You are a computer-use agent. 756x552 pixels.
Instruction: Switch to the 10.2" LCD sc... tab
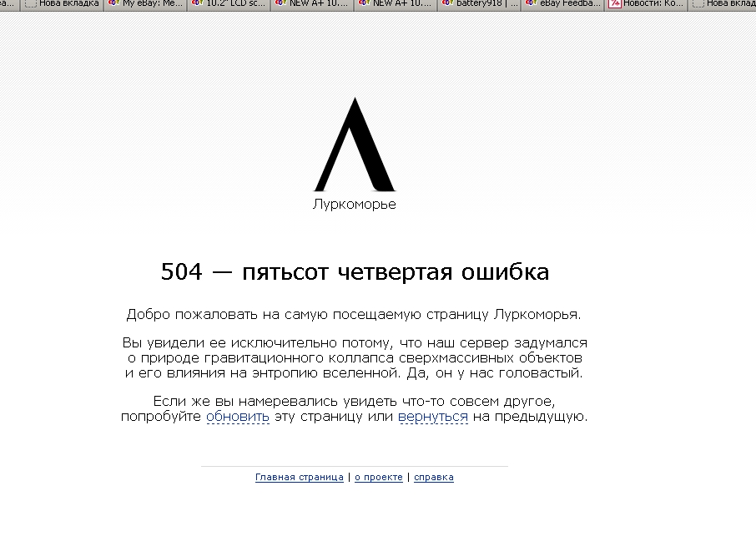[229, 4]
